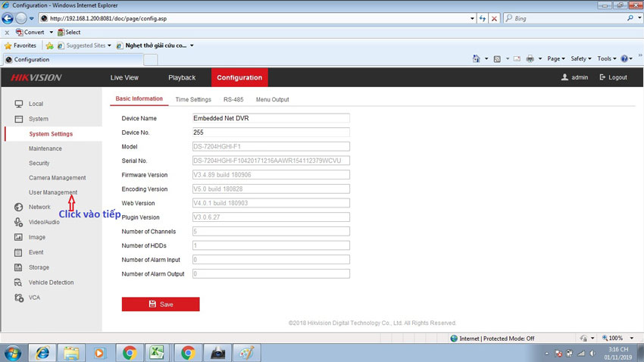Click the admin user icon

click(x=564, y=77)
